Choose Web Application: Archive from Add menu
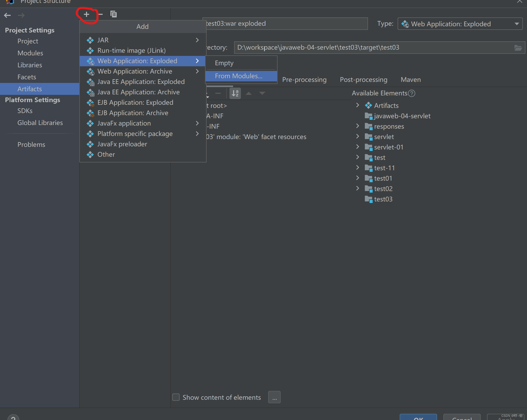527x420 pixels. 135,71
